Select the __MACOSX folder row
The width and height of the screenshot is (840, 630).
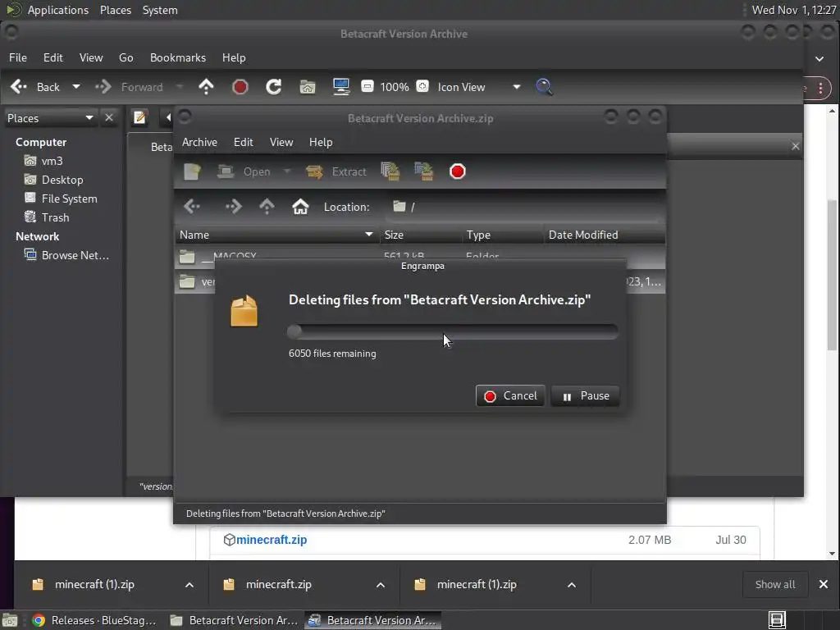click(420, 257)
